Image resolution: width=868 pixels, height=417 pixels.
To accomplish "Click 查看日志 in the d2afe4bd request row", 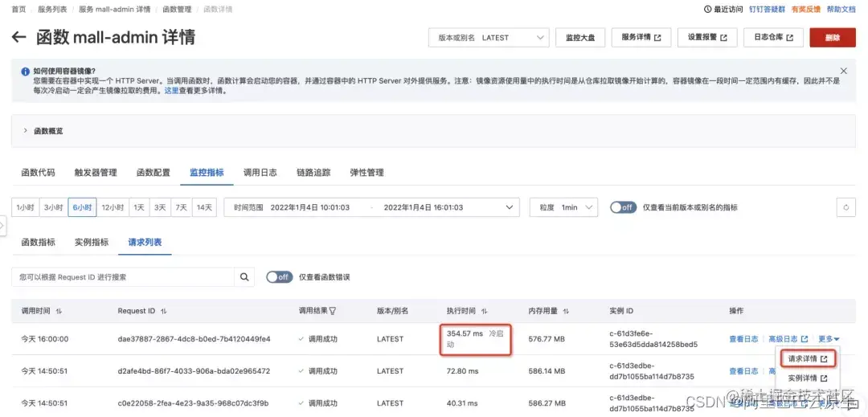I will tap(743, 371).
